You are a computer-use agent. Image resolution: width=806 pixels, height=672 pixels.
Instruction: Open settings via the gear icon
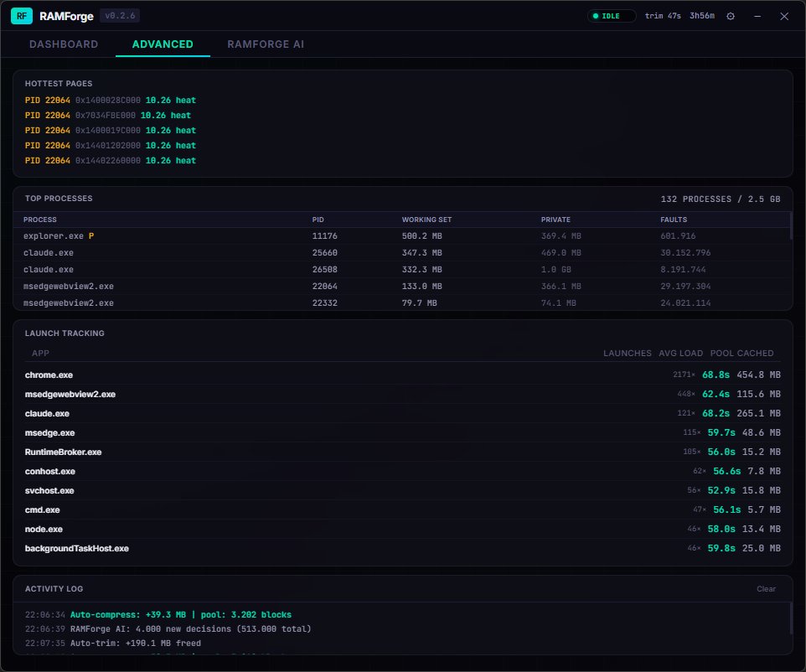[731, 16]
